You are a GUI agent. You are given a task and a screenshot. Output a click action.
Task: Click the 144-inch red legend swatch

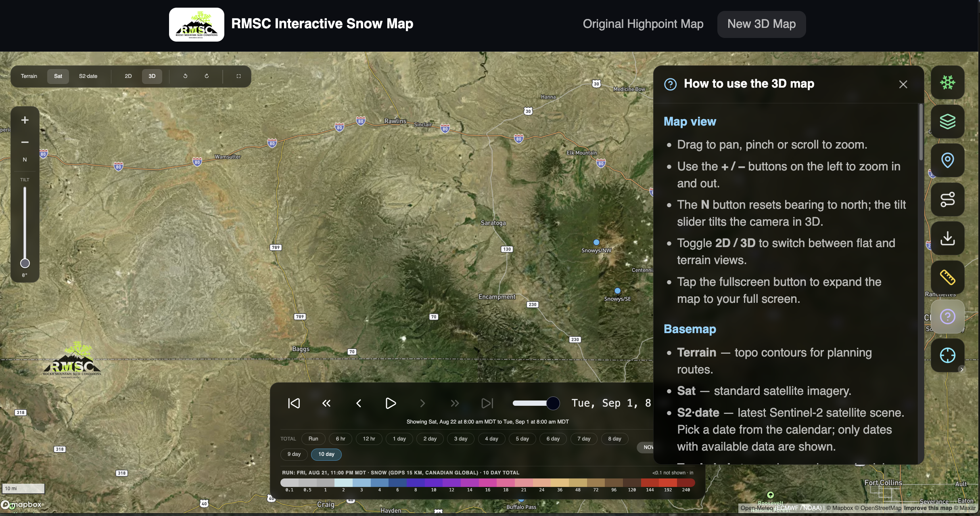click(650, 482)
